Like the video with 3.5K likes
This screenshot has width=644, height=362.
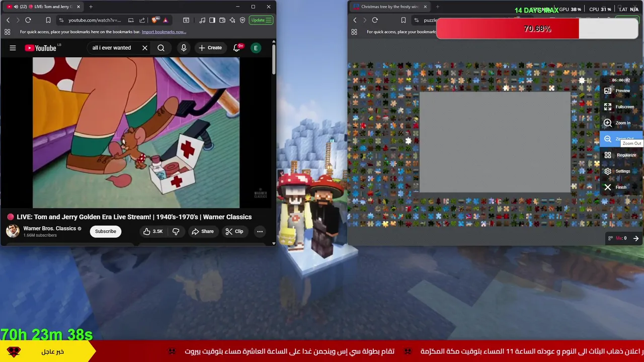(152, 231)
